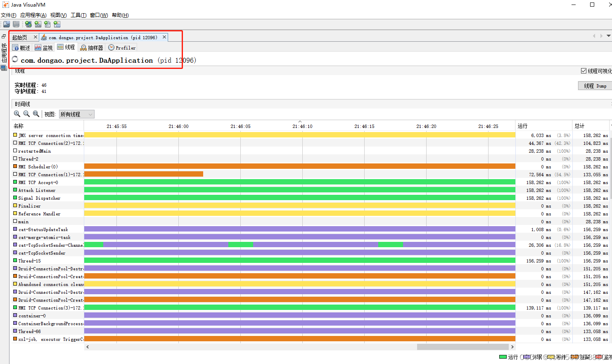This screenshot has height=364, width=612.
Task: Click the zoom-to-fit timeline magnifier icon
Action: pyautogui.click(x=36, y=114)
